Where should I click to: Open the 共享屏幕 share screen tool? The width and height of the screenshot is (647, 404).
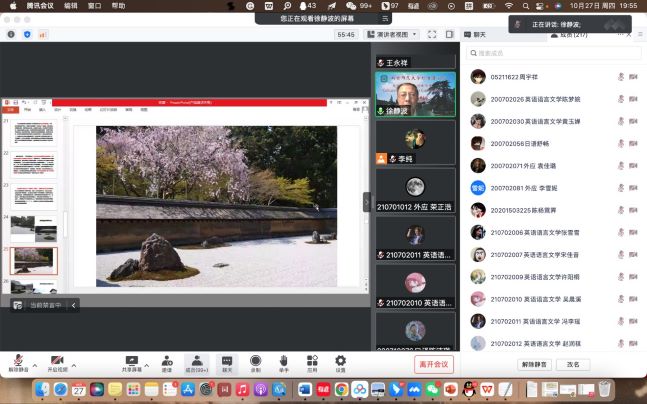(131, 360)
